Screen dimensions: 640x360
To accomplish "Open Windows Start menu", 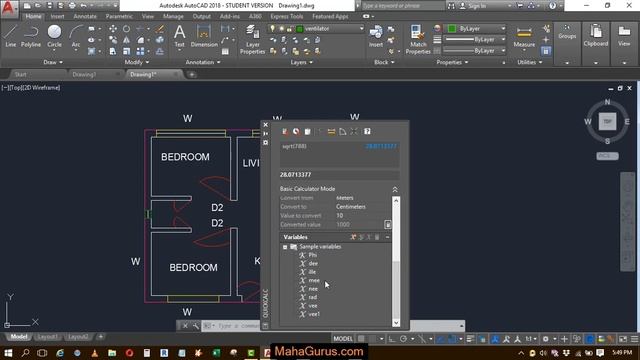I will point(8,353).
